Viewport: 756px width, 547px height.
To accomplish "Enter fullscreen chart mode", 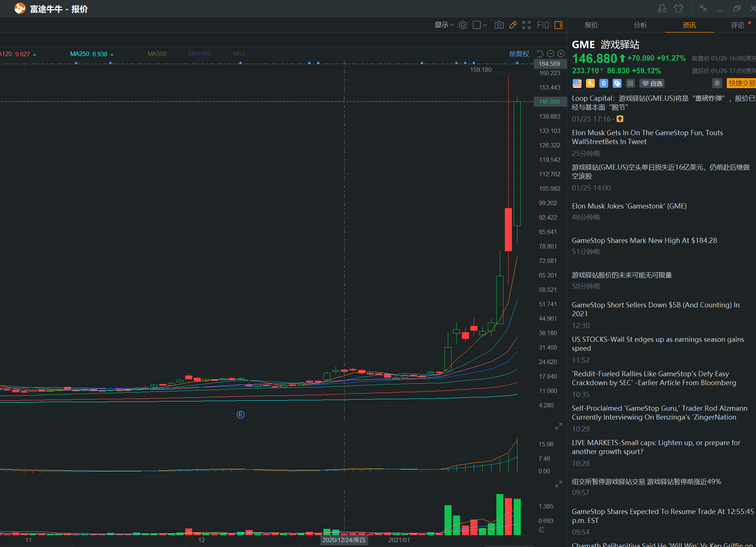I will (526, 25).
